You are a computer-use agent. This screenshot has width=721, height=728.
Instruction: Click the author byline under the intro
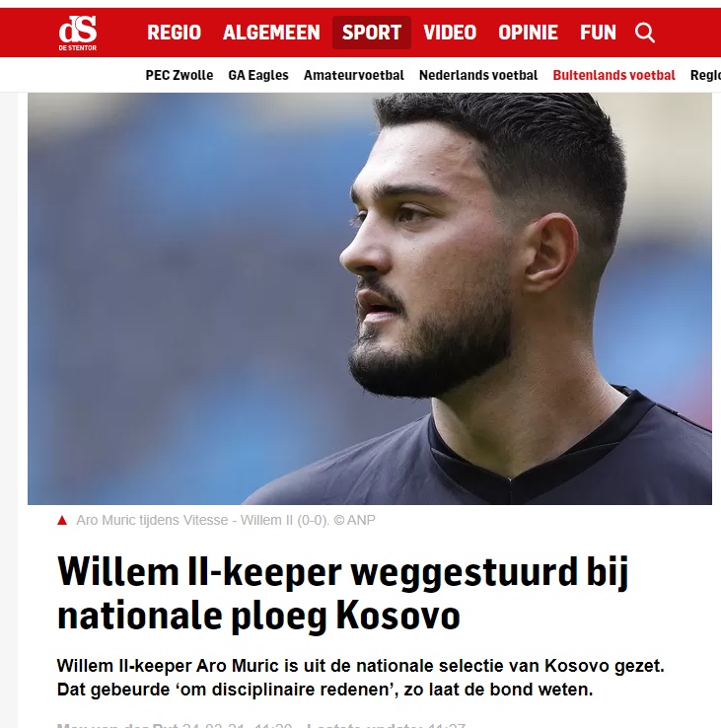point(118,725)
